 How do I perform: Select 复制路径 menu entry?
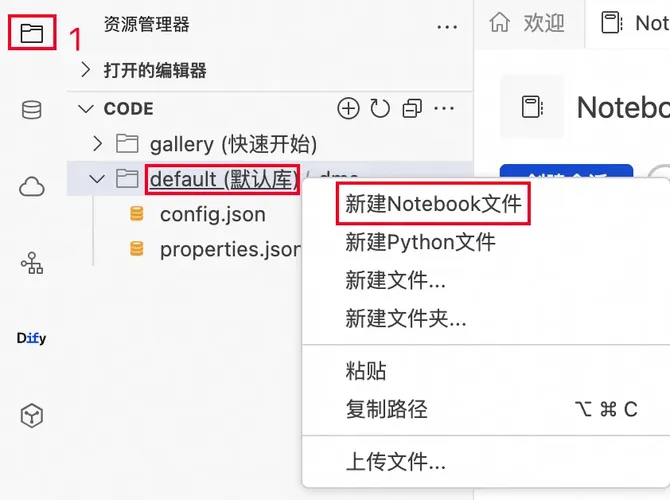tap(386, 409)
